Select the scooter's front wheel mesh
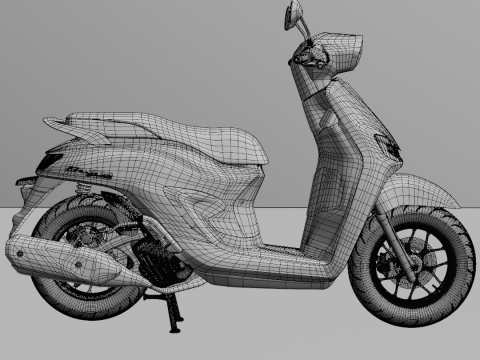This screenshot has height=360, width=480. tap(412, 266)
